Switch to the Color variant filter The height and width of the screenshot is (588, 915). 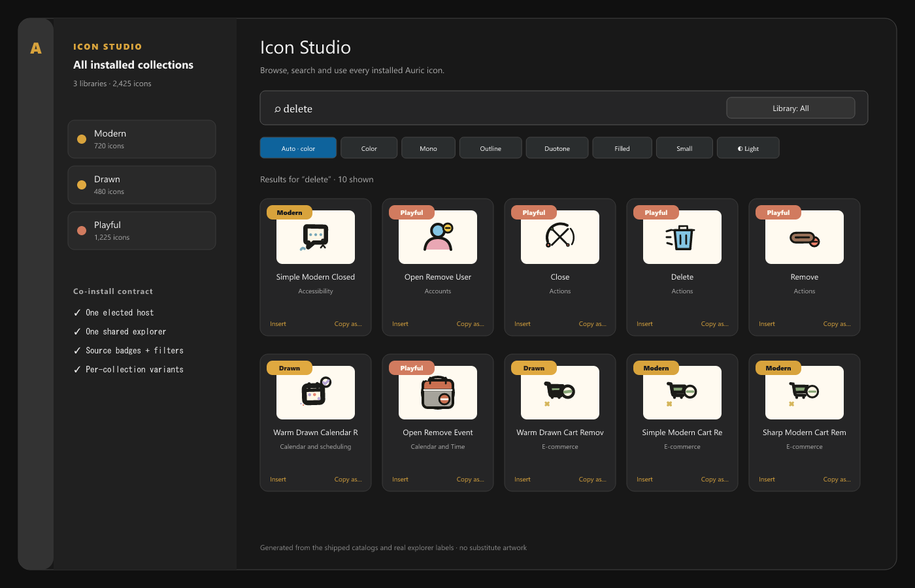pyautogui.click(x=369, y=148)
